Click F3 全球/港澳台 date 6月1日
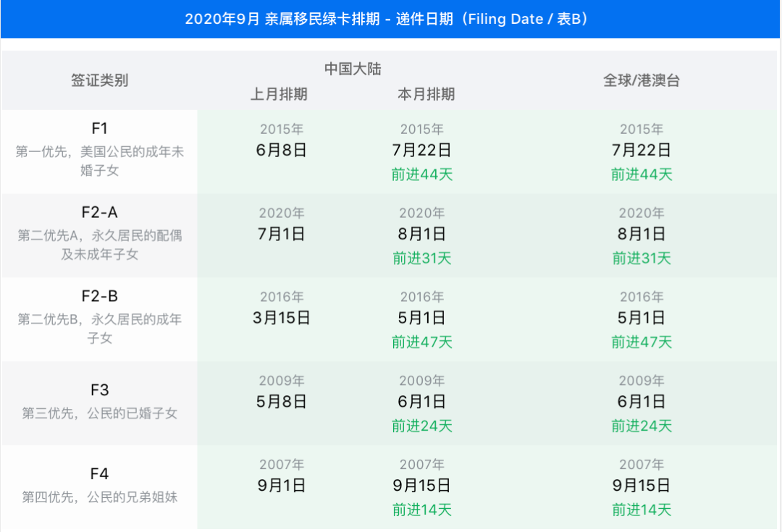Viewport: 782px width, 532px height. [642, 402]
